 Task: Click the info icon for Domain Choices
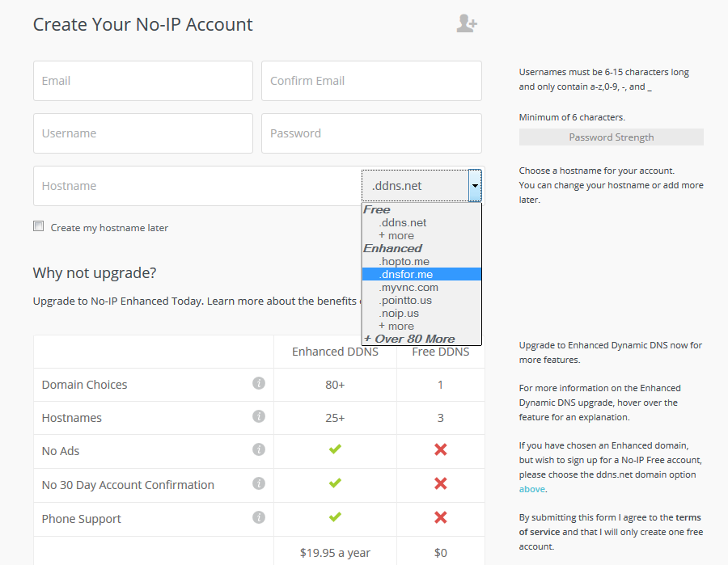[259, 383]
